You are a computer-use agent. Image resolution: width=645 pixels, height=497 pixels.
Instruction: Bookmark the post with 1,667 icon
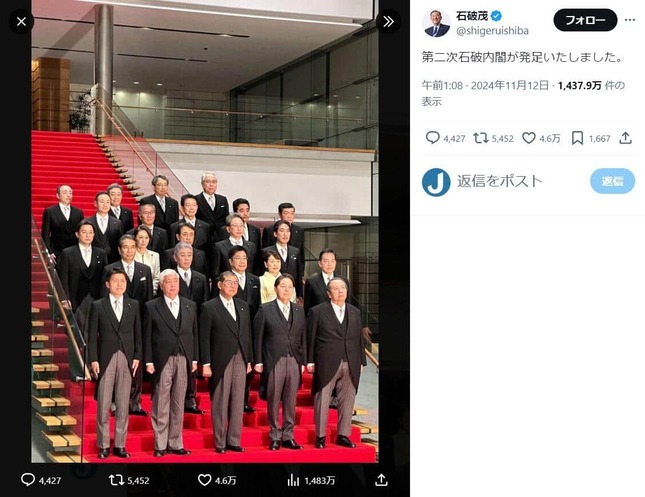tap(579, 138)
